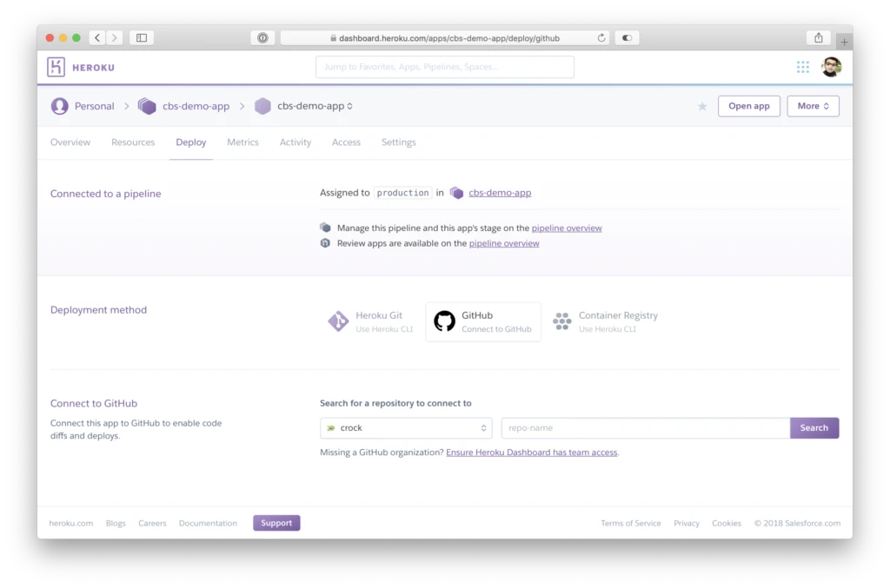Image resolution: width=890 pixels, height=588 pixels.
Task: Open a new Safari tab with plus icon
Action: [x=844, y=42]
